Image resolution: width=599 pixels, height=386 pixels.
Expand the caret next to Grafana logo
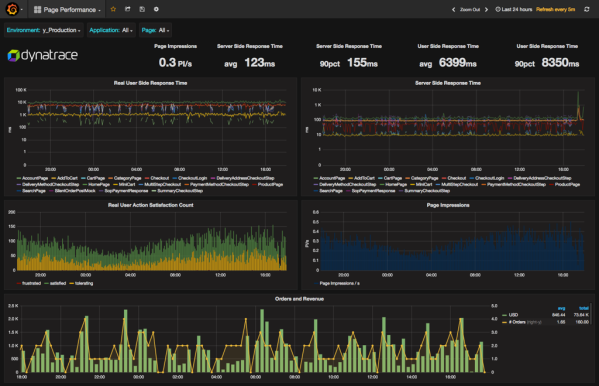click(21, 10)
